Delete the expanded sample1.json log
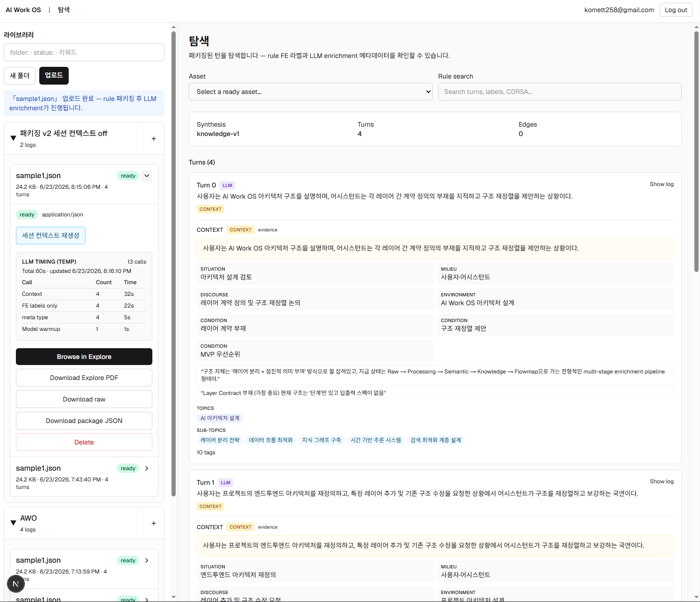The width and height of the screenshot is (700, 602). (x=84, y=442)
